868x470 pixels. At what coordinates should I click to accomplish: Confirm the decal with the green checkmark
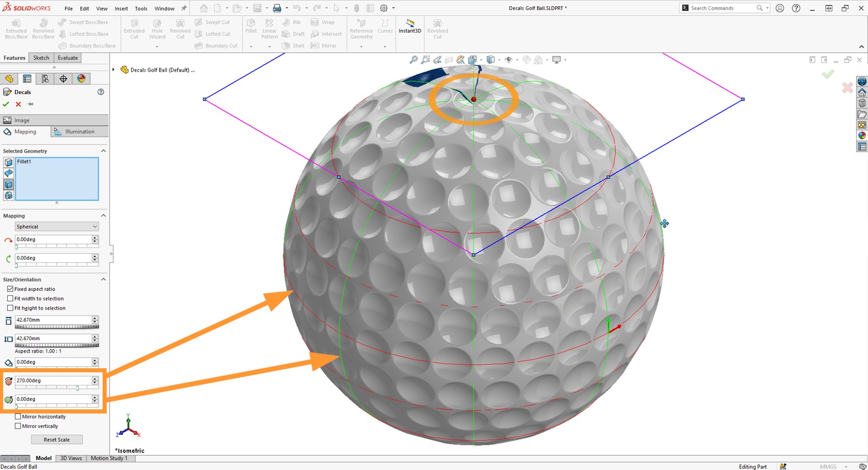click(6, 104)
